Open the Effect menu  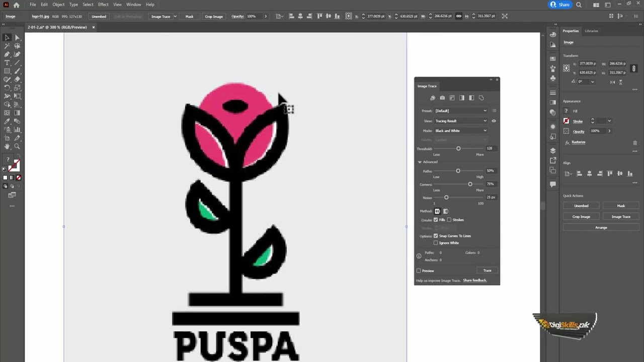103,5
